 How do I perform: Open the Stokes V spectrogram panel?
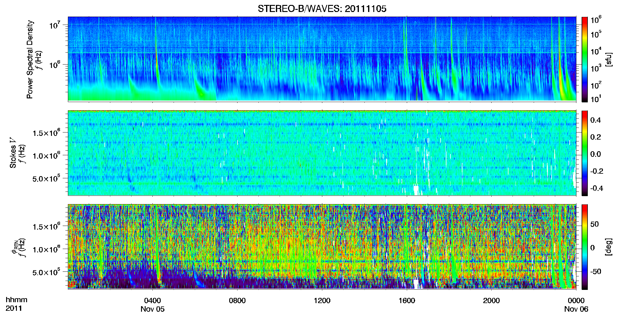(322, 153)
